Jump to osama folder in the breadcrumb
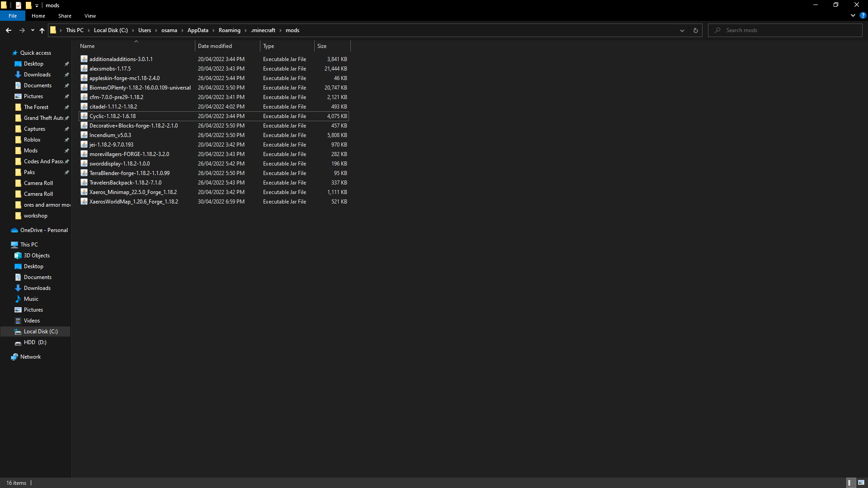 pos(169,30)
